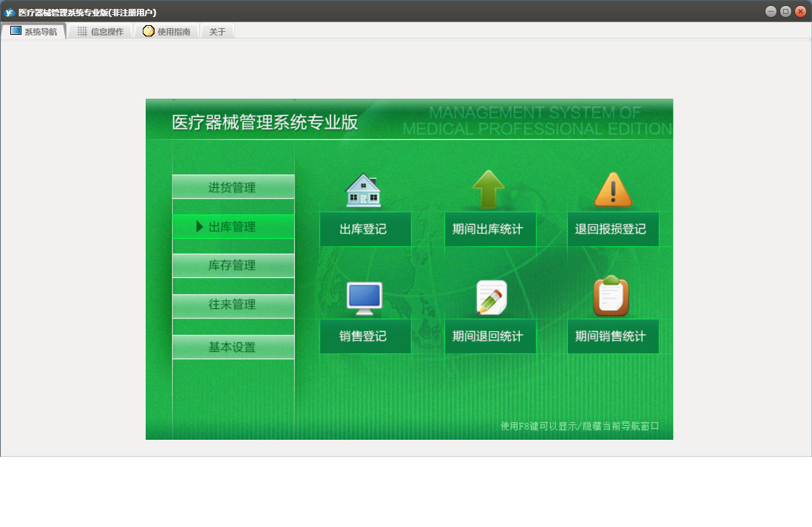The height and width of the screenshot is (527, 812).
Task: Select 基本设置 in the sidebar
Action: [x=233, y=347]
